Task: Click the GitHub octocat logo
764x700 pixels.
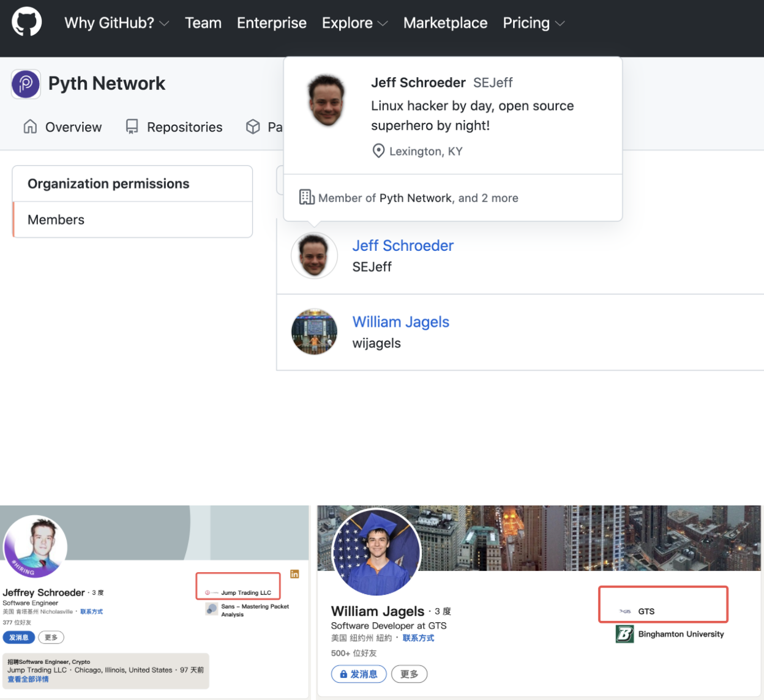Action: coord(27,22)
